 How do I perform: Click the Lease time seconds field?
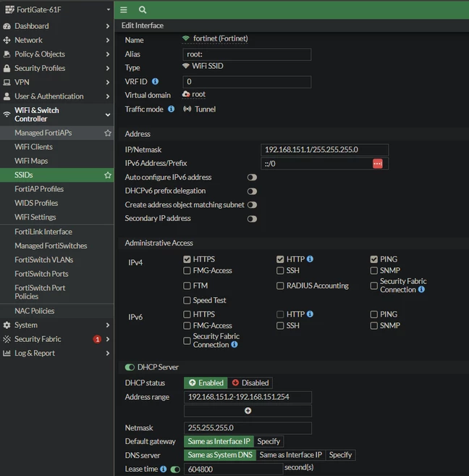(x=234, y=469)
